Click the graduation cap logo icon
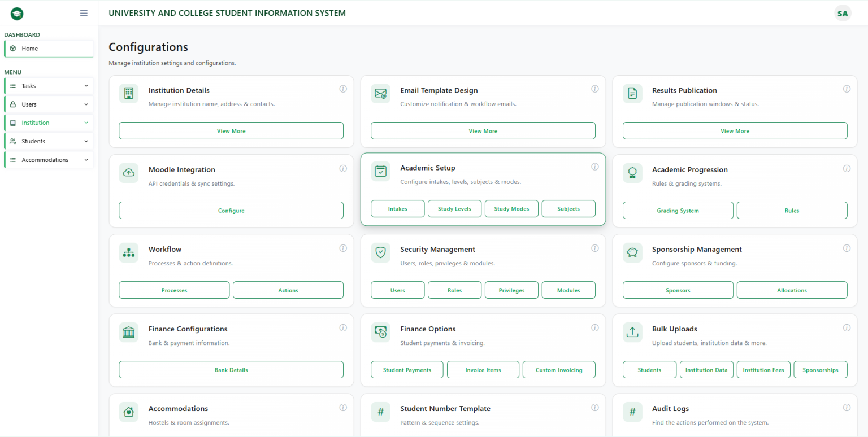 pos(17,14)
